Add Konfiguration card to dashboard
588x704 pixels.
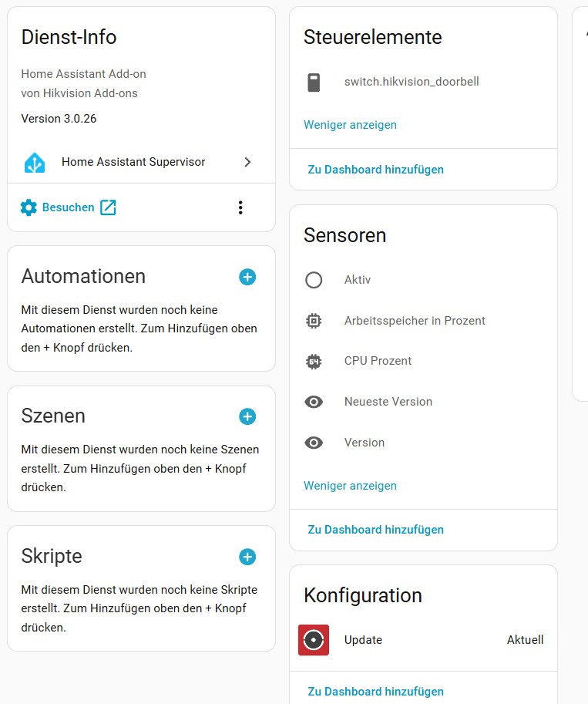click(375, 692)
